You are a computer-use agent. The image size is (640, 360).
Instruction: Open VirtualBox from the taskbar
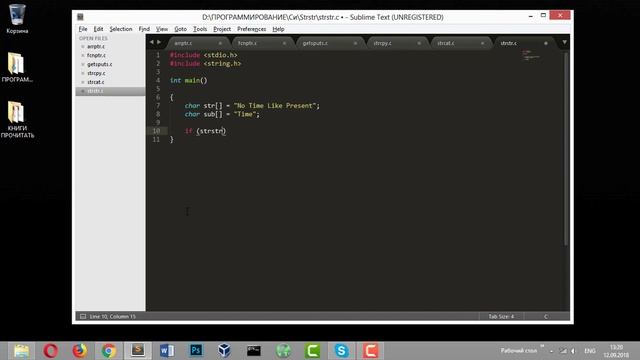click(x=224, y=351)
